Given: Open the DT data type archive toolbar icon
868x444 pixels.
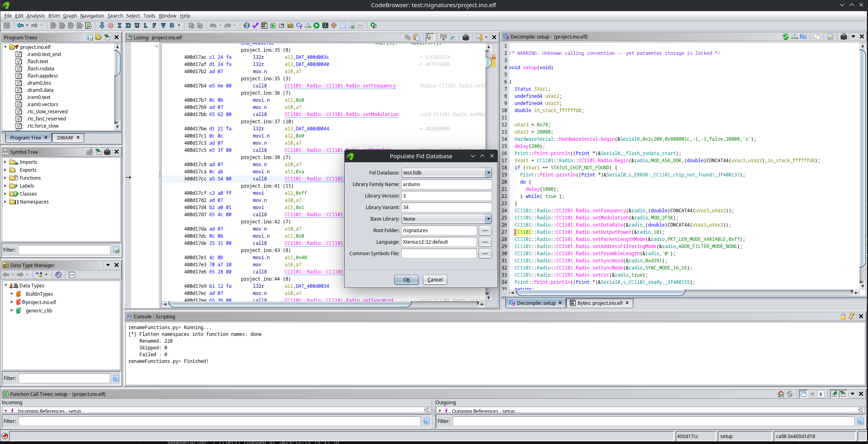Looking at the screenshot, I should [x=290, y=25].
